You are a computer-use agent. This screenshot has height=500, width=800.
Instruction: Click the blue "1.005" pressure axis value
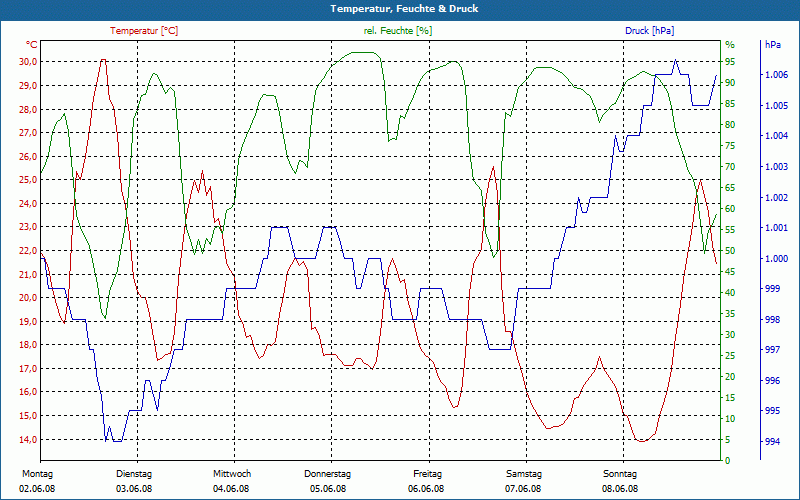(776, 106)
